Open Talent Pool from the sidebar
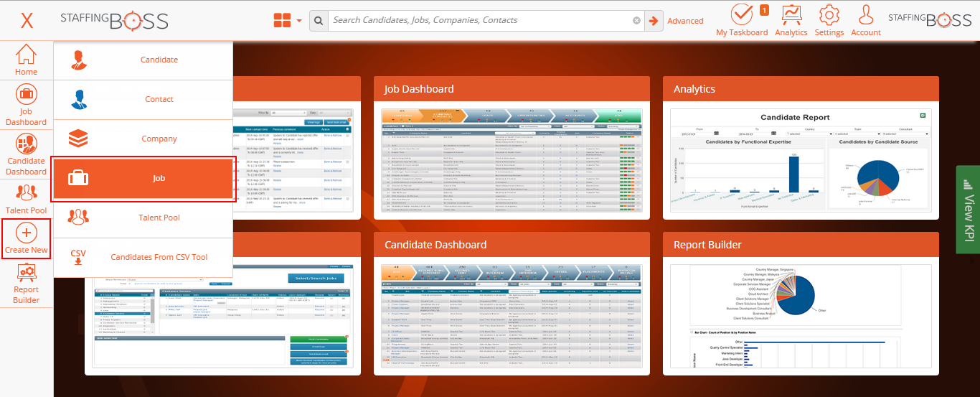 point(26,199)
